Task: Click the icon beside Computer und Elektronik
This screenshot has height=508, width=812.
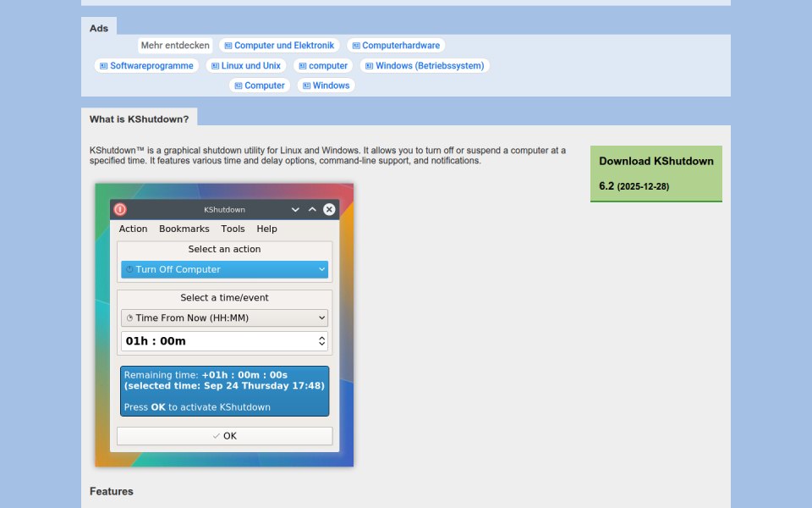Action: pos(228,46)
